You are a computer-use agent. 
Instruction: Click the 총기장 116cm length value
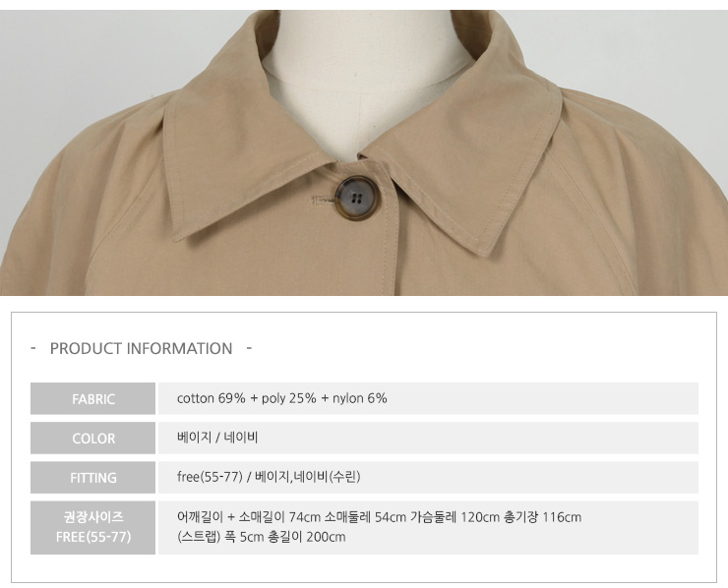543,517
